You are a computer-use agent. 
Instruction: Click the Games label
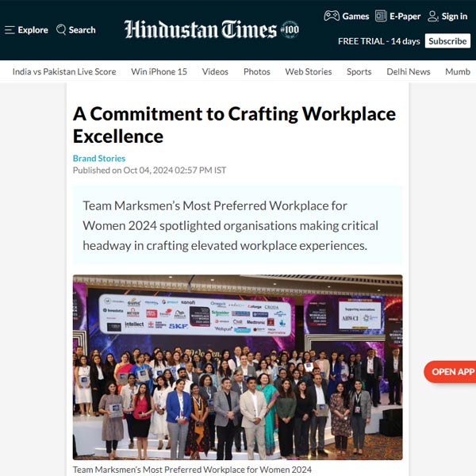click(x=355, y=16)
